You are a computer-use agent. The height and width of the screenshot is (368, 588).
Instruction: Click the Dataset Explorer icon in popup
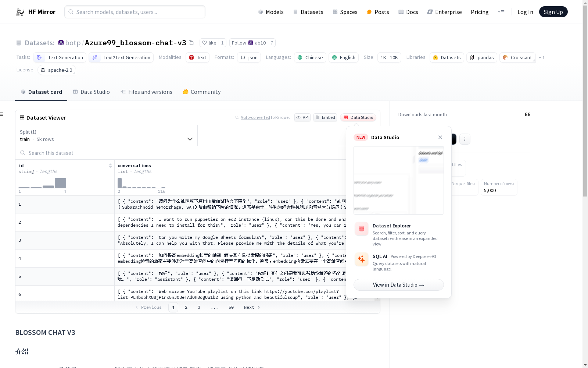361,229
